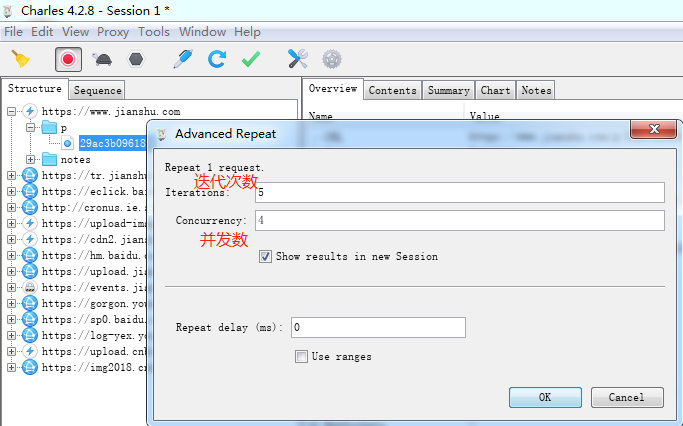Click the globe icon for tr.jianshu host
The width and height of the screenshot is (683, 426).
[x=30, y=176]
